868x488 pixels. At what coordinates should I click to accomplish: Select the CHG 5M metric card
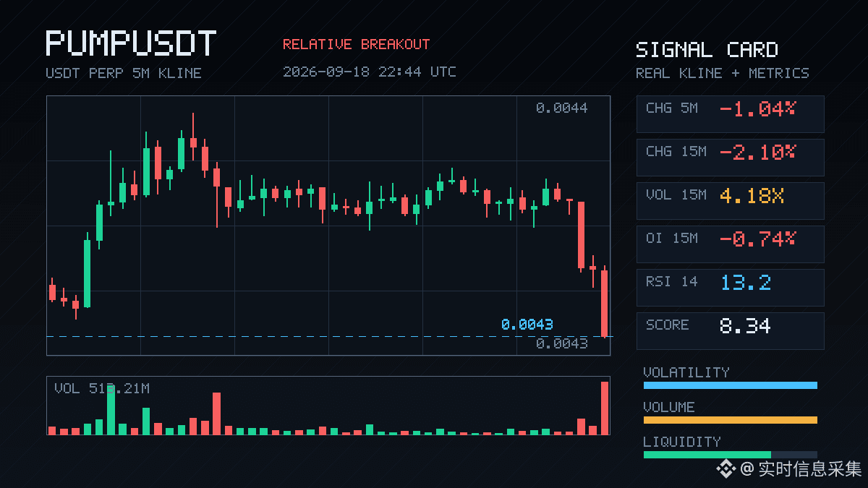coord(730,114)
